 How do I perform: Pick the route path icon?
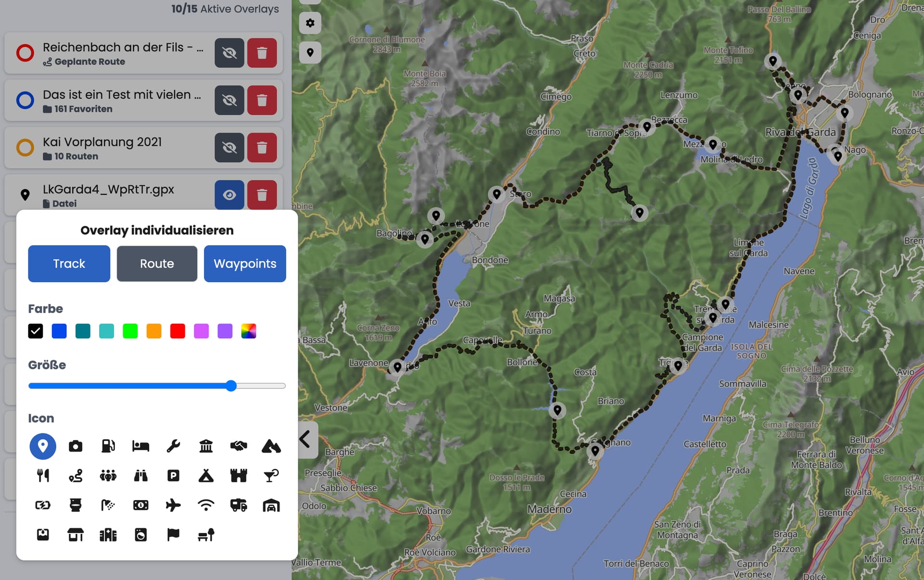(76, 476)
